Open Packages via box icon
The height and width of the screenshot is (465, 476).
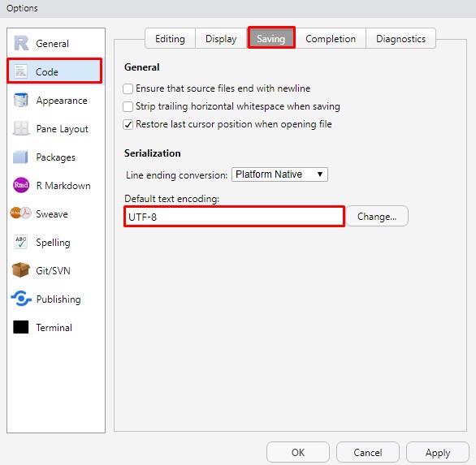coord(21,157)
